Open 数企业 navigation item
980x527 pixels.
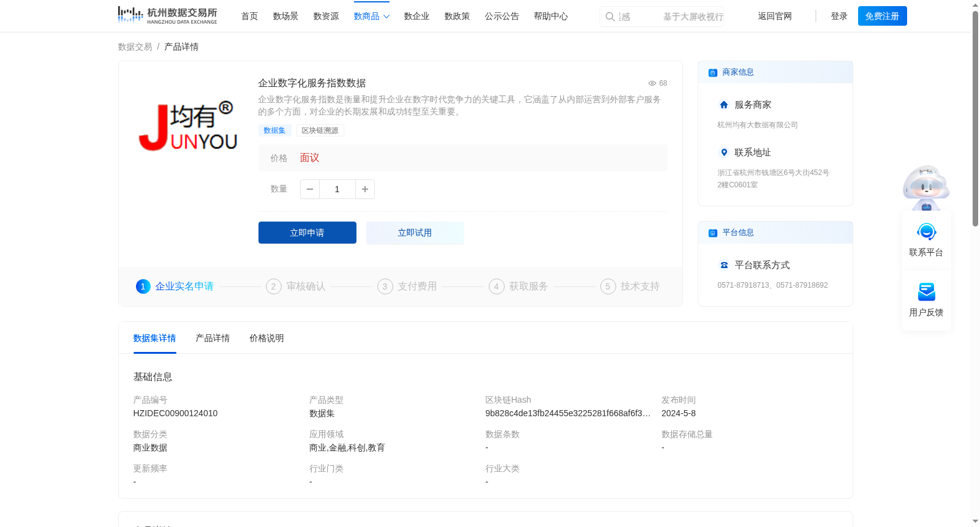click(x=417, y=17)
